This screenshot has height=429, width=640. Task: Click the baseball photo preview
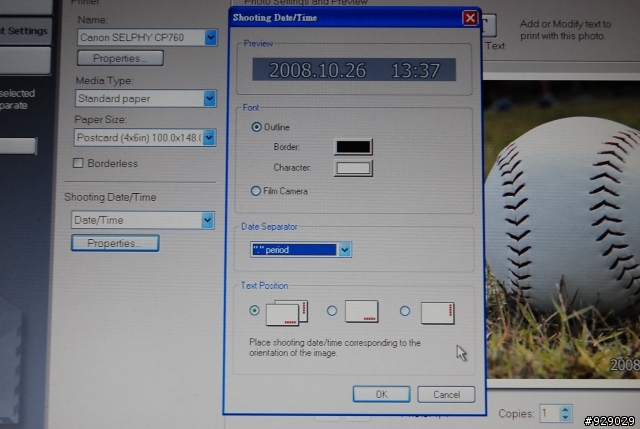(x=562, y=229)
